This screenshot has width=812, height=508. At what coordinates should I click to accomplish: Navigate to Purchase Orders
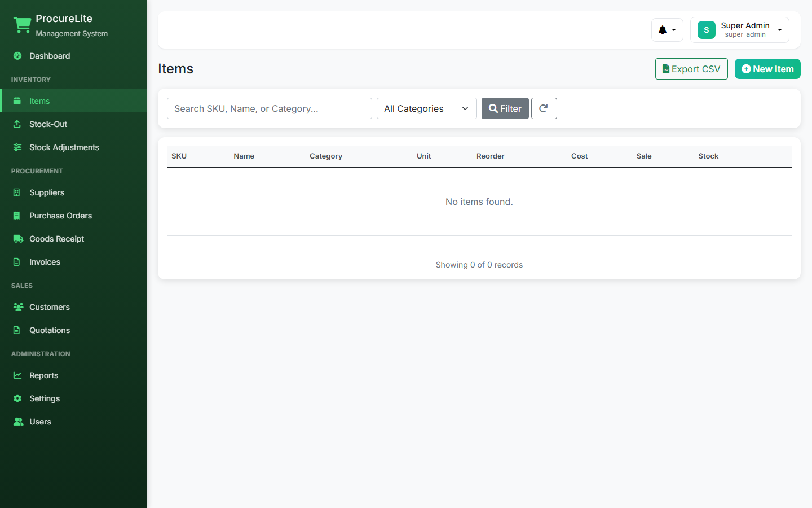click(73, 216)
